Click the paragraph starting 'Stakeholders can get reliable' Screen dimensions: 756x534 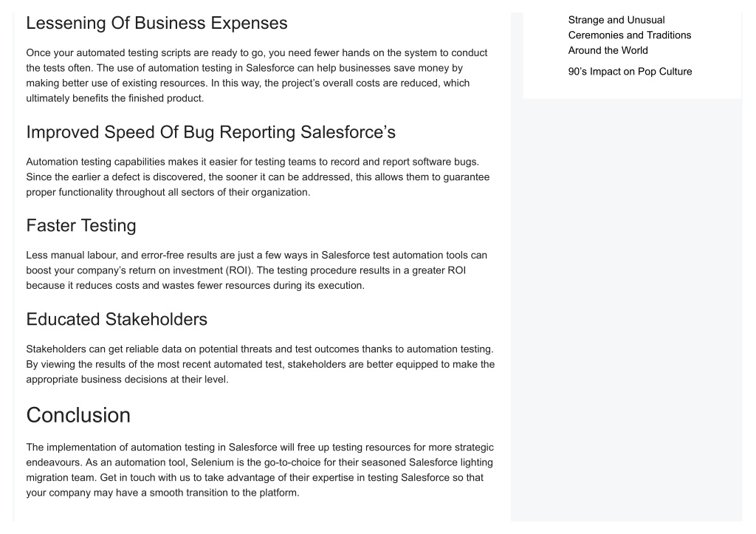point(261,364)
